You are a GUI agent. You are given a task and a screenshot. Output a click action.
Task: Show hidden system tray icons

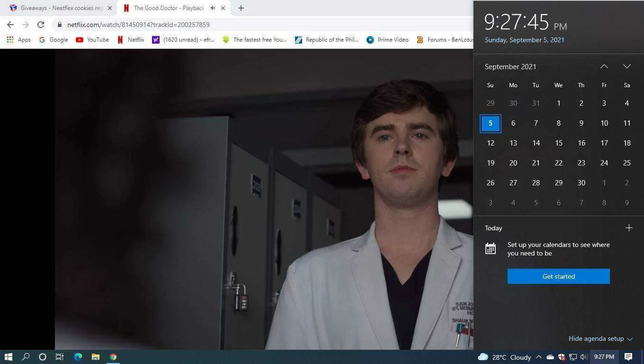[538, 357]
